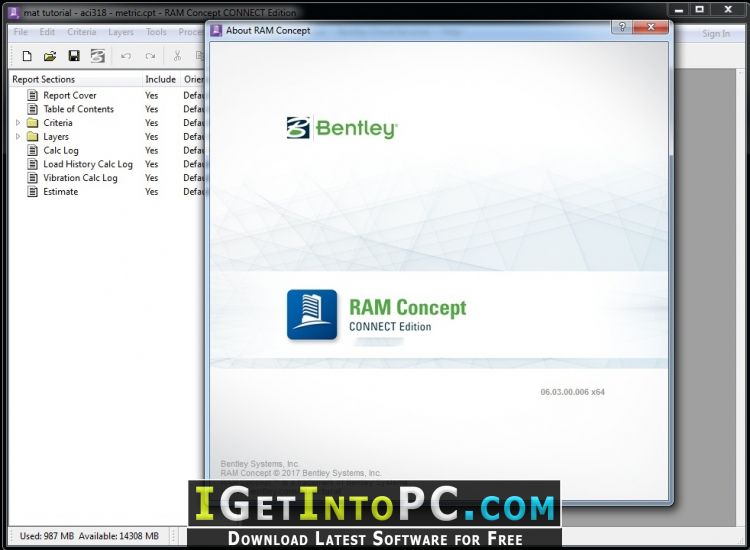Viewport: 750px width, 550px height.
Task: Click the Yes value for Calc Log
Action: (x=152, y=151)
